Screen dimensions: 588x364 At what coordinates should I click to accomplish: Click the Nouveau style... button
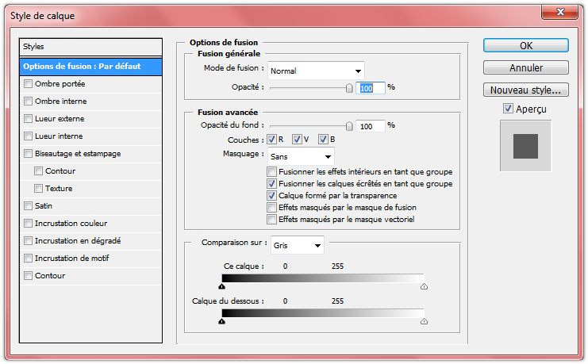pos(525,90)
